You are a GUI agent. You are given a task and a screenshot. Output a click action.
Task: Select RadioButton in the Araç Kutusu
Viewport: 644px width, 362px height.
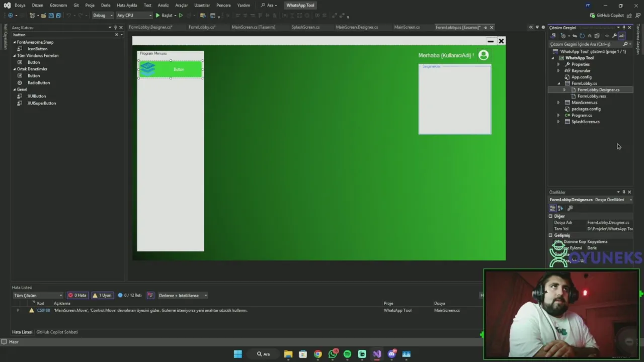point(38,82)
